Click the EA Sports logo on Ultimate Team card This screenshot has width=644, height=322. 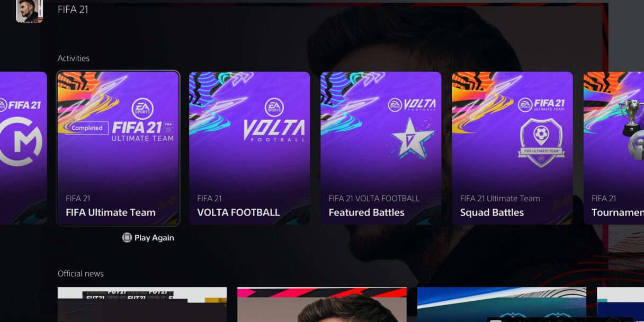[142, 109]
